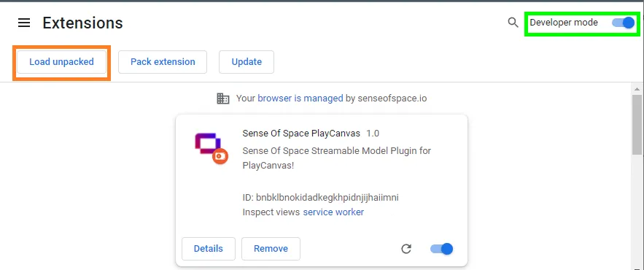The width and height of the screenshot is (644, 270).
Task: Disable the Sense Of Space PlayCanvas extension toggle
Action: pos(441,249)
